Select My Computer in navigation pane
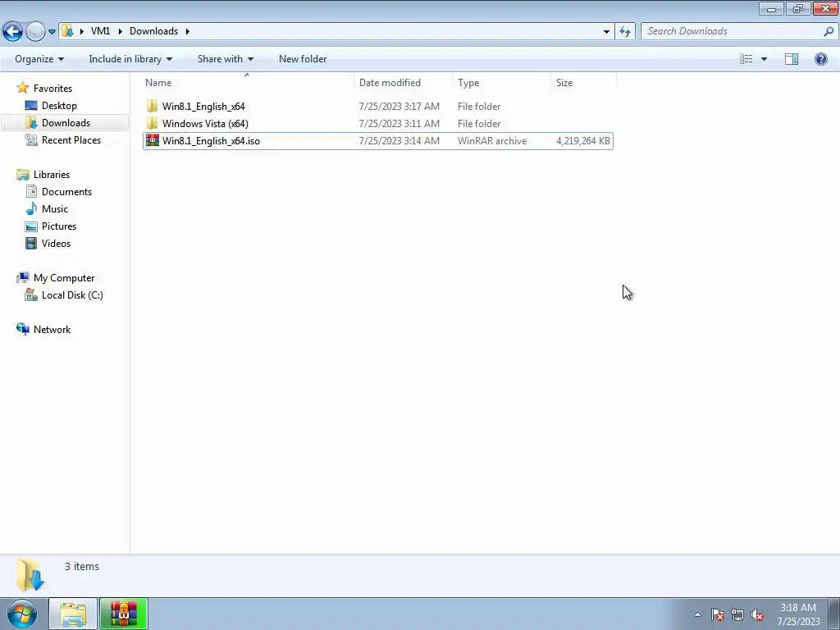This screenshot has width=840, height=630. 64,278
